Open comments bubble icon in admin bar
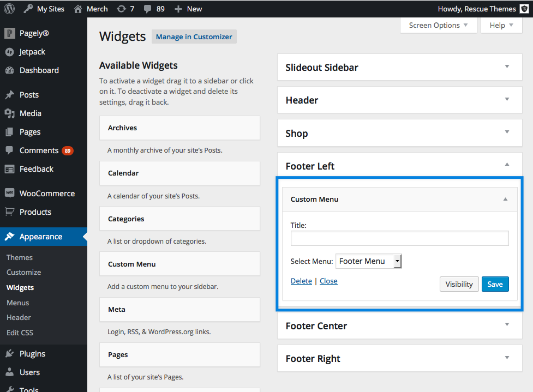Image resolution: width=533 pixels, height=392 pixels. coord(147,9)
